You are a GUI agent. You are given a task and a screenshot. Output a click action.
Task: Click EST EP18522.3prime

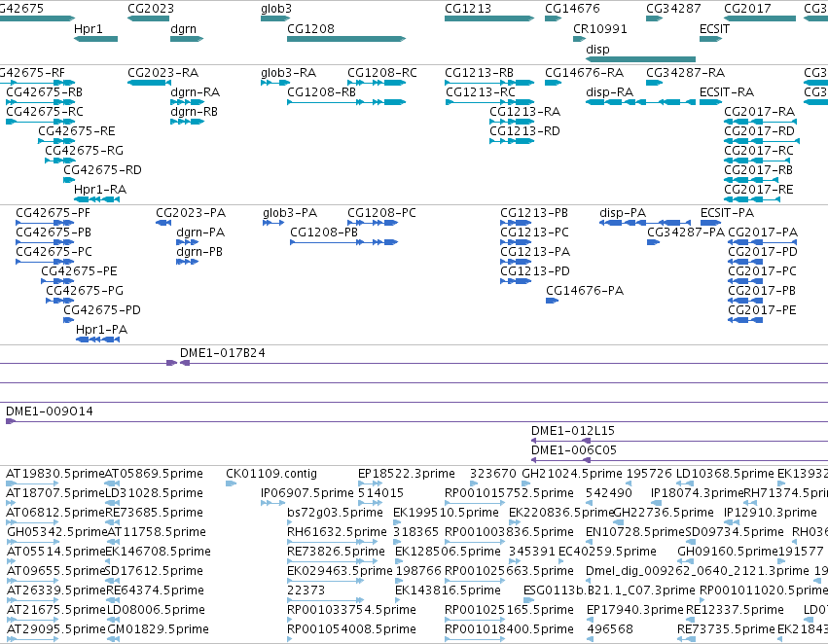point(407,474)
